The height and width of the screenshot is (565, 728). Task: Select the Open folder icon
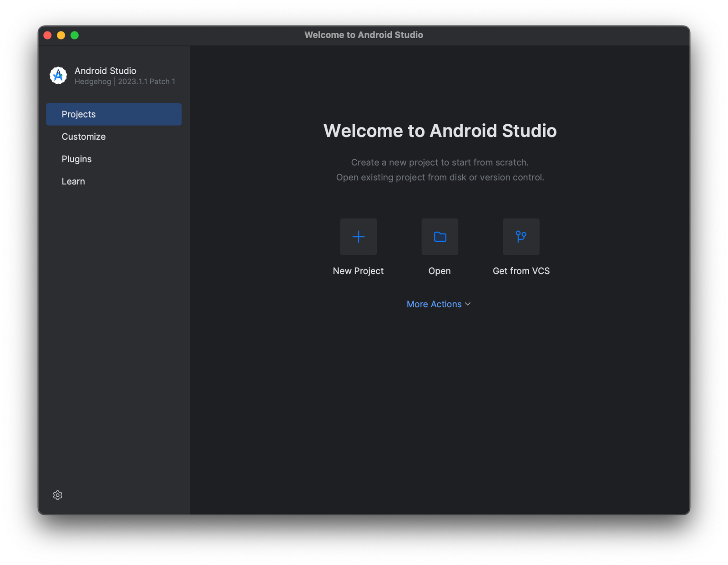439,237
